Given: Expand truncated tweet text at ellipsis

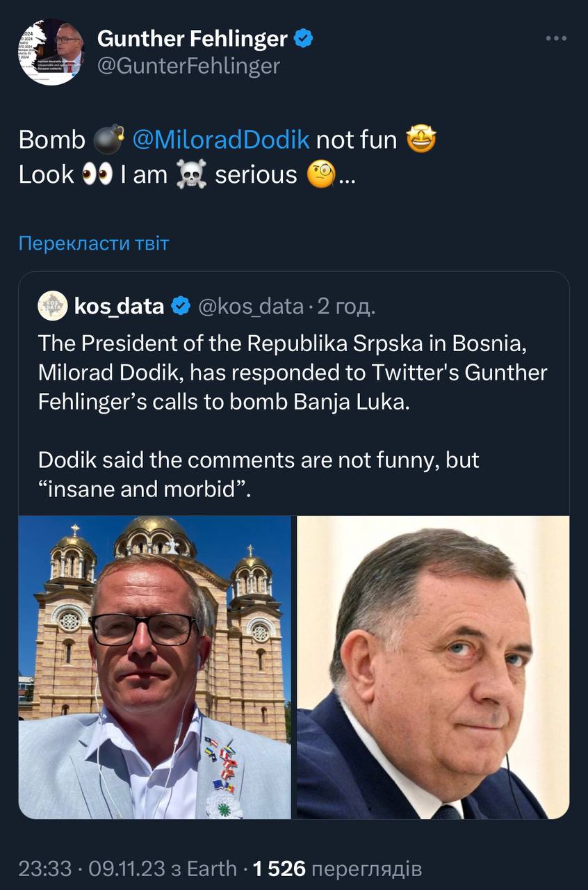Looking at the screenshot, I should [347, 176].
